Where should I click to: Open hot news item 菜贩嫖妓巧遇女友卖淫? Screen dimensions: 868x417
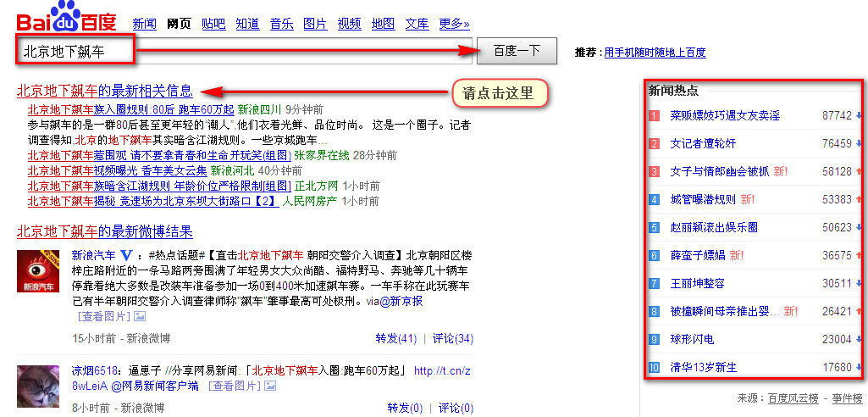point(725,116)
